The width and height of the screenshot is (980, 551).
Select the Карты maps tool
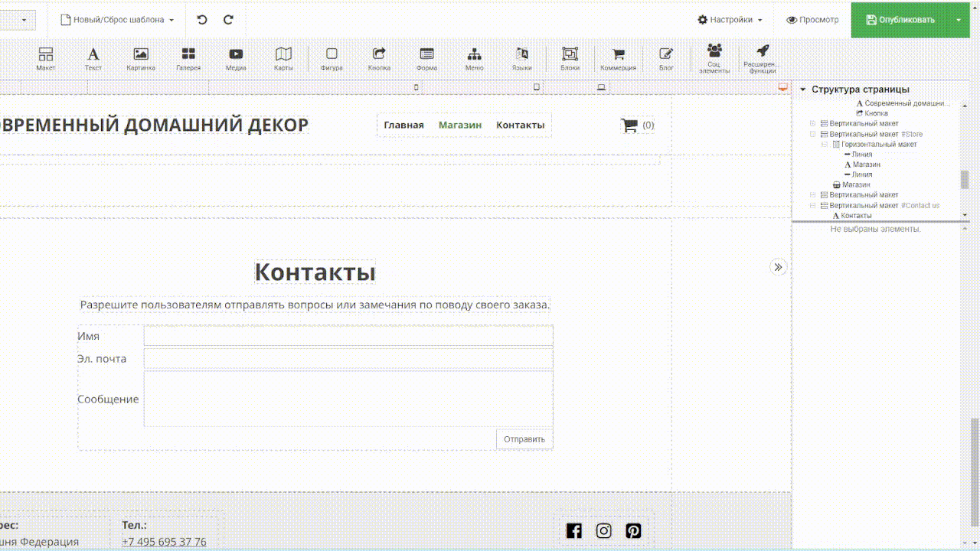click(283, 58)
